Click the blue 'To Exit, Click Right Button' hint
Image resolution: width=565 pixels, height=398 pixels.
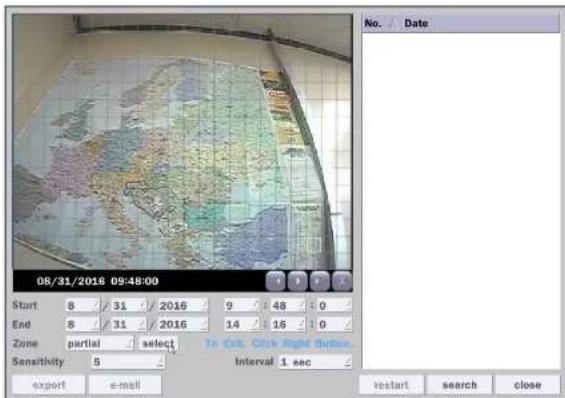click(278, 344)
